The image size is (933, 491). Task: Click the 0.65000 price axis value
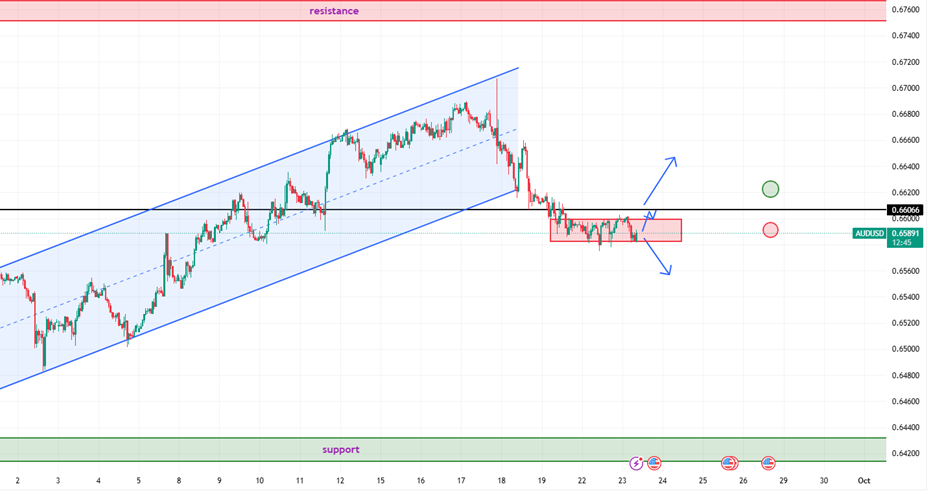point(905,349)
